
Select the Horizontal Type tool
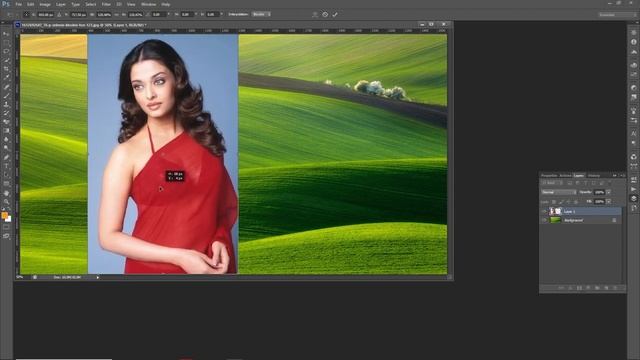[6, 166]
